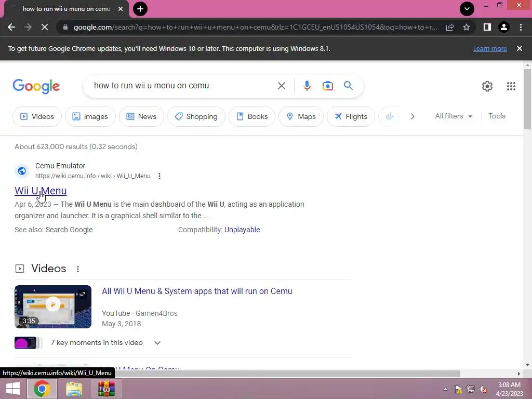
Task: Play the Gamen4Bros video thumbnail
Action: point(53,307)
